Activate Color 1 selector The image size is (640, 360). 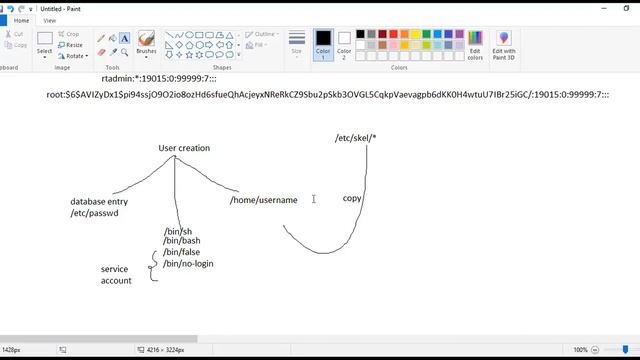coord(323,45)
